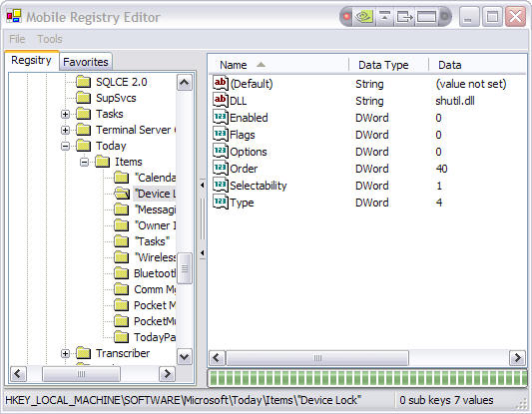Expand the Transcriber key

[65, 354]
